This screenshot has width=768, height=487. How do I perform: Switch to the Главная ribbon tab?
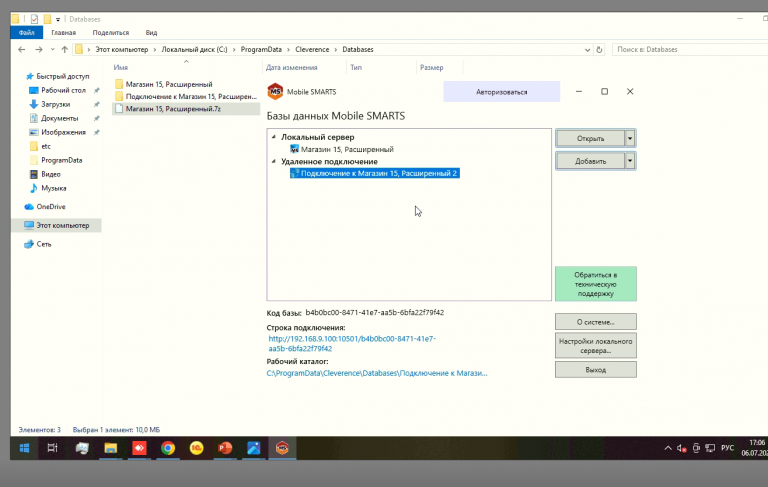64,32
